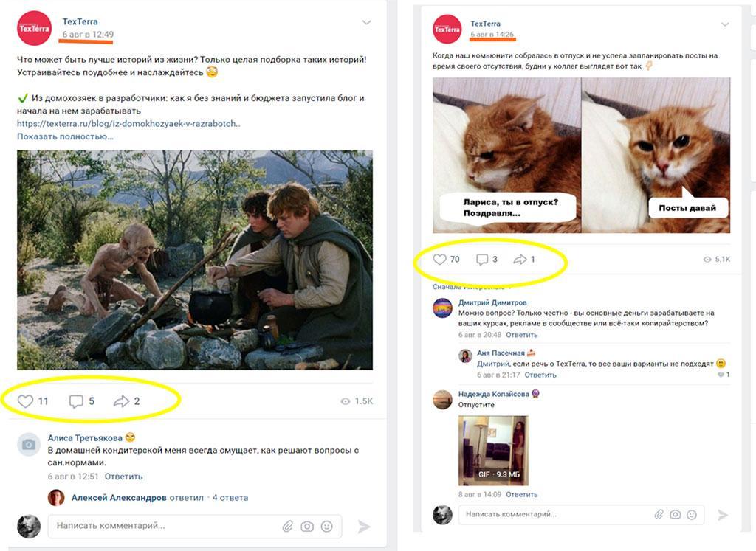The height and width of the screenshot is (551, 756).
Task: Type in right 'Написать комментарий' field
Action: tap(546, 514)
